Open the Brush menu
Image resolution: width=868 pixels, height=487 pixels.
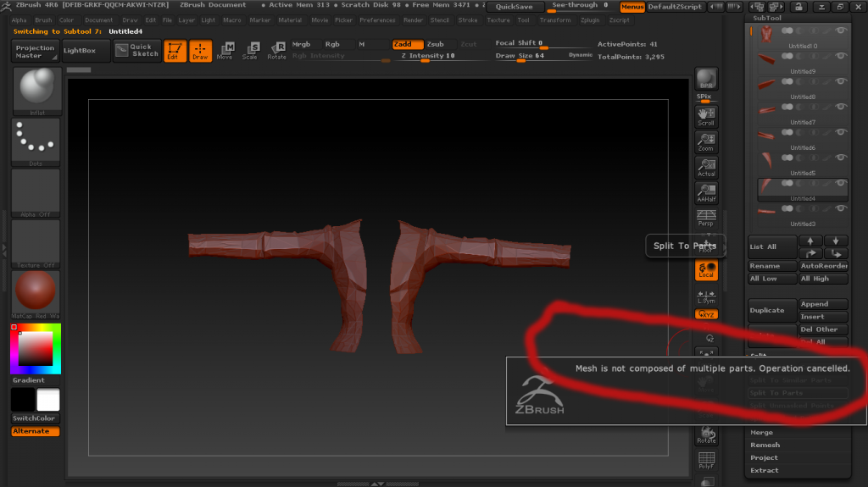[43, 20]
